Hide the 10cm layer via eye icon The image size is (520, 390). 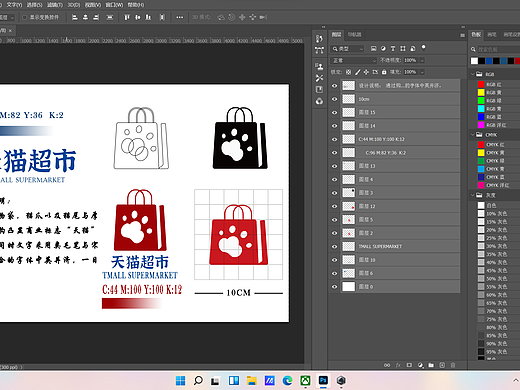(335, 99)
